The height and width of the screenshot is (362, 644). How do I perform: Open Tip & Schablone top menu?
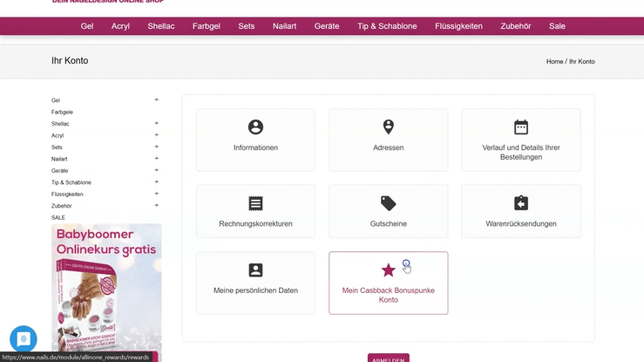pyautogui.click(x=387, y=26)
